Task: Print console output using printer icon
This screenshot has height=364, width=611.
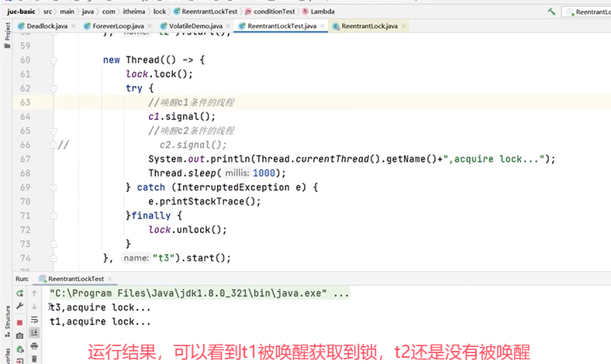Action: pos(34,345)
